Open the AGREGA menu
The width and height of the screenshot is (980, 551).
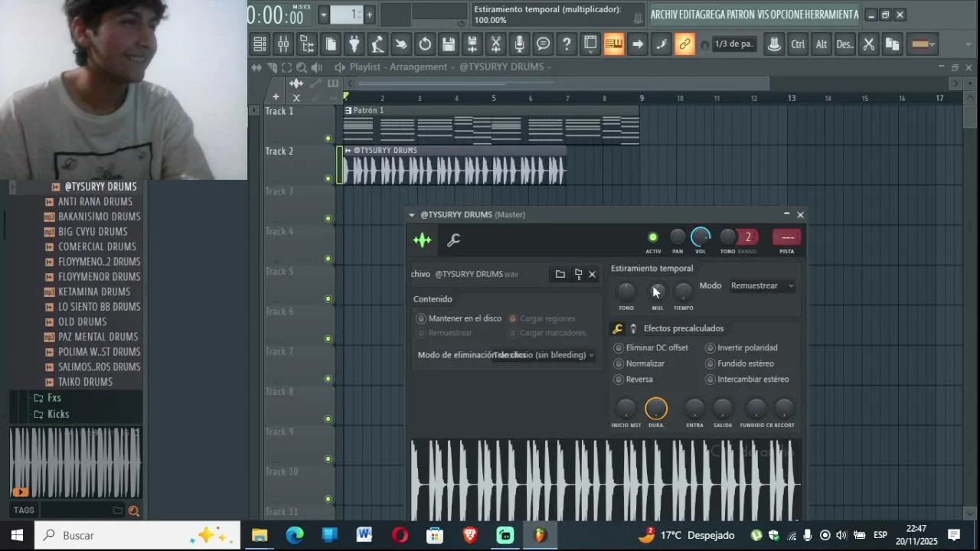click(710, 15)
